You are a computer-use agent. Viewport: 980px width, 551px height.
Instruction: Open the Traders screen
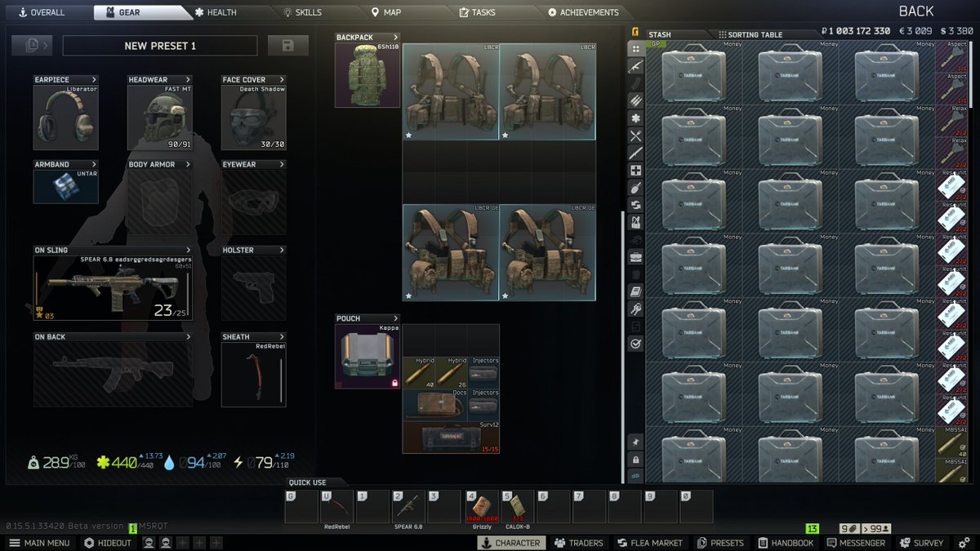[x=578, y=543]
